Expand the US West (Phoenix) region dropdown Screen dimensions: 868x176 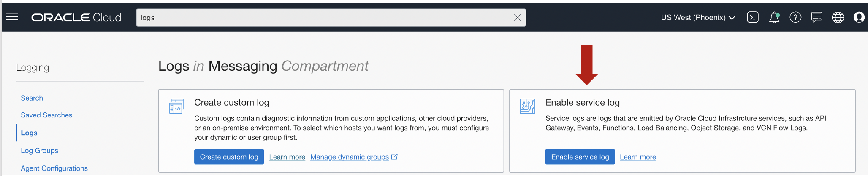coord(698,18)
